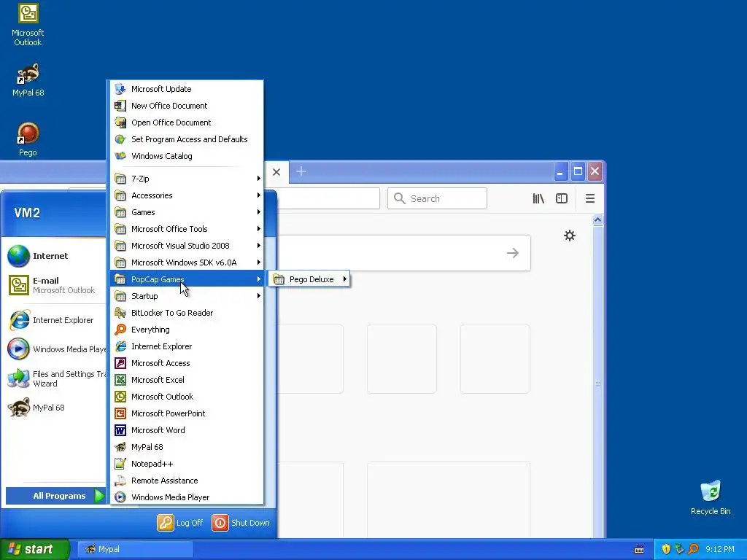
Task: Click the Microsoft Access icon
Action: point(120,363)
